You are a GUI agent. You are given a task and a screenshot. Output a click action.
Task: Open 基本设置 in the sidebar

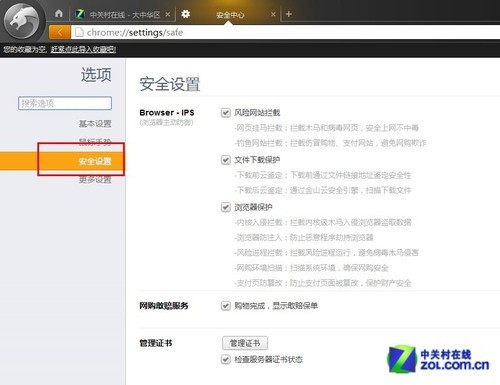(x=95, y=124)
